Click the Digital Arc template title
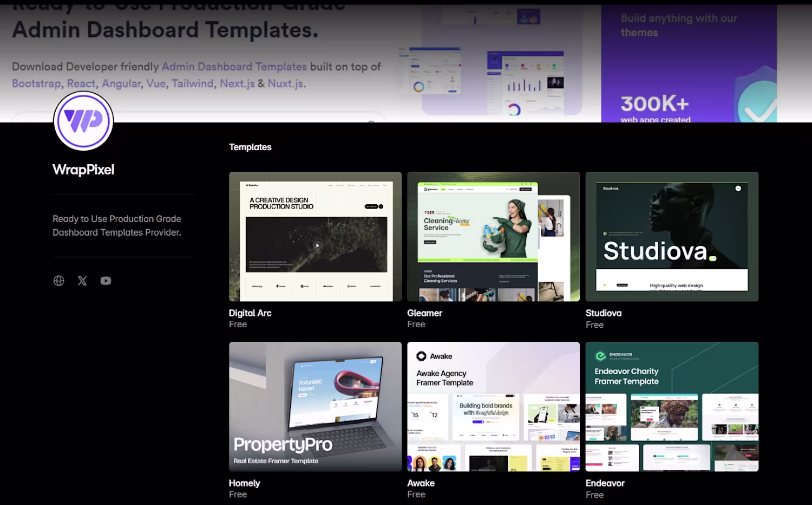The height and width of the screenshot is (505, 812). pos(250,313)
